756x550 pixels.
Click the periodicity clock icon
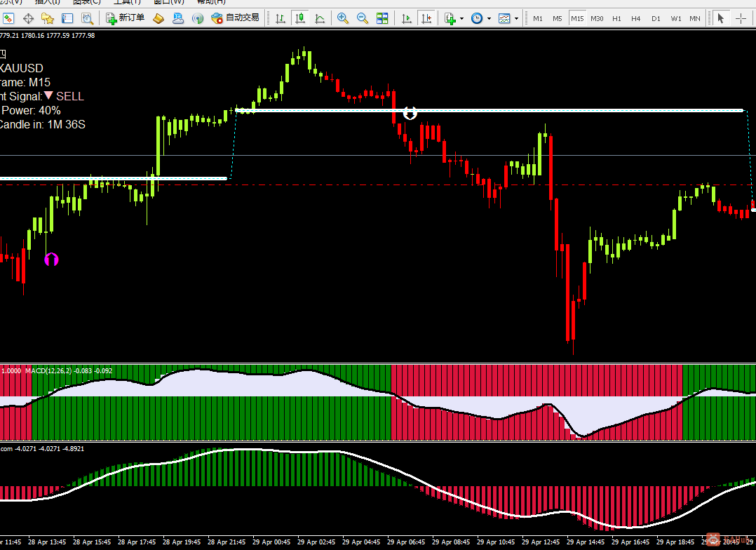(477, 18)
